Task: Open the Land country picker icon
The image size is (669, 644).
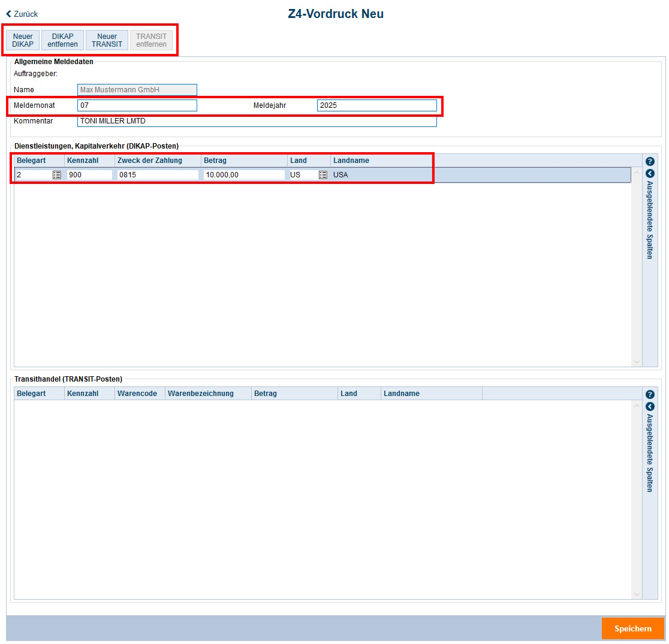Action: [x=323, y=175]
